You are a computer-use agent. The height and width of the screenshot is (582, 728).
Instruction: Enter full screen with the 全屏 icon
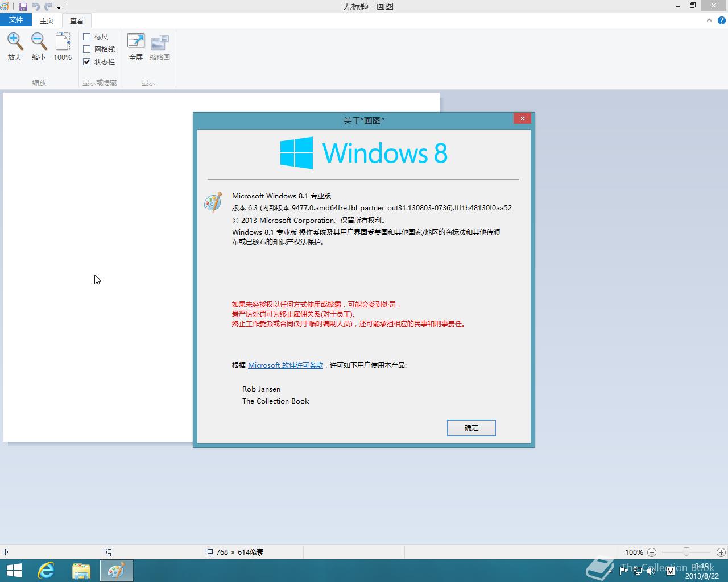[136, 41]
